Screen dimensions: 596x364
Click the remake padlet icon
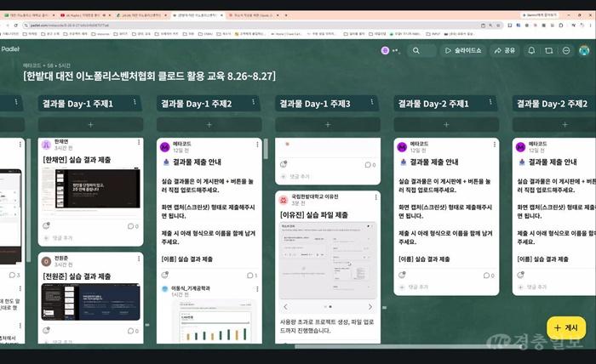click(549, 50)
